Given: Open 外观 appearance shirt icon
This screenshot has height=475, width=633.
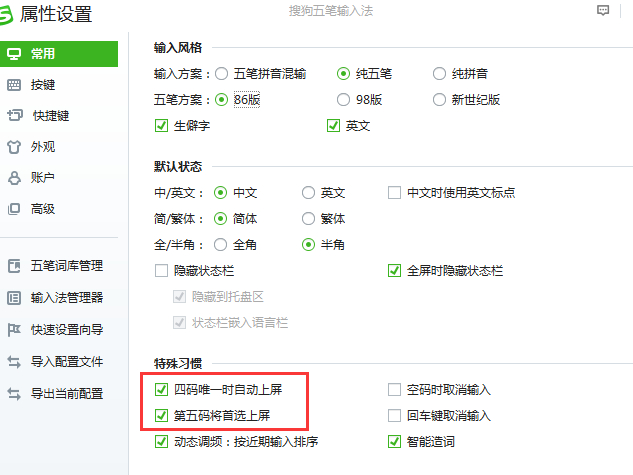Looking at the screenshot, I should (14, 146).
